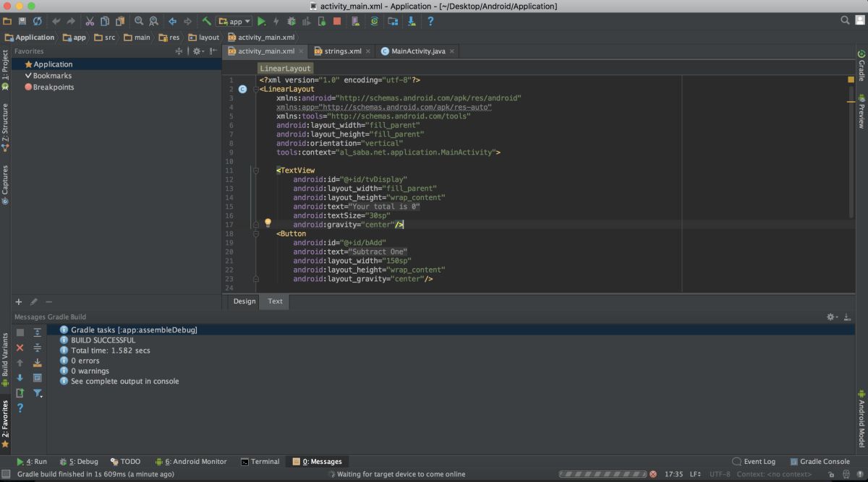Image resolution: width=868 pixels, height=482 pixels.
Task: Click the Save All toolbar icon
Action: 22,22
